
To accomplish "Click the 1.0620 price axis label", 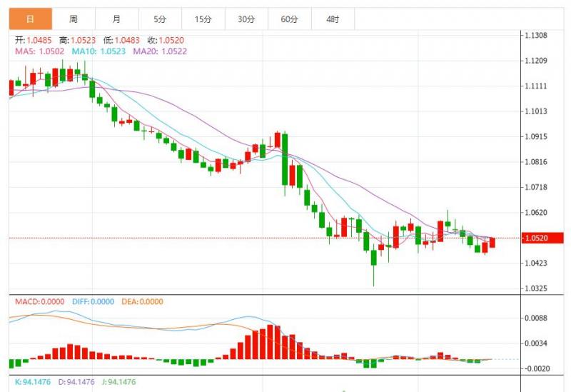I will (536, 212).
